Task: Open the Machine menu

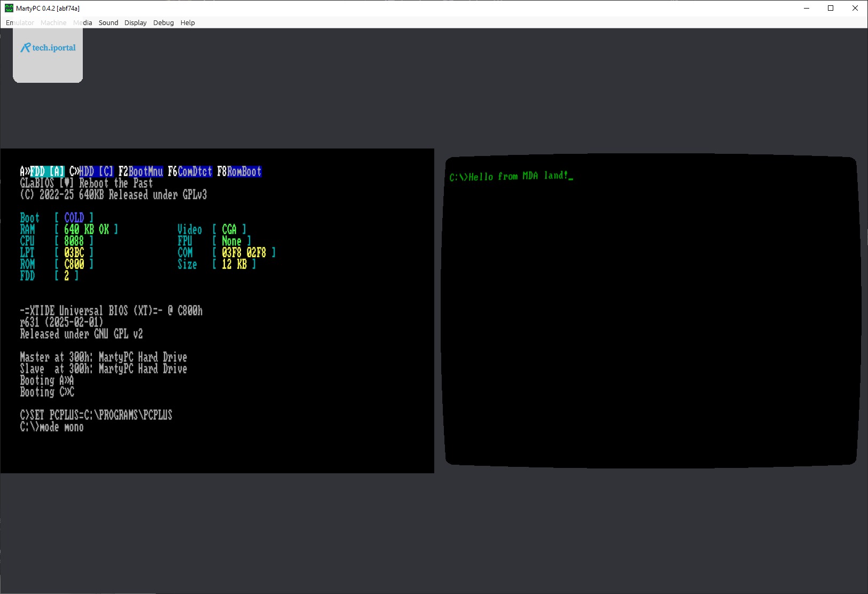Action: (53, 22)
